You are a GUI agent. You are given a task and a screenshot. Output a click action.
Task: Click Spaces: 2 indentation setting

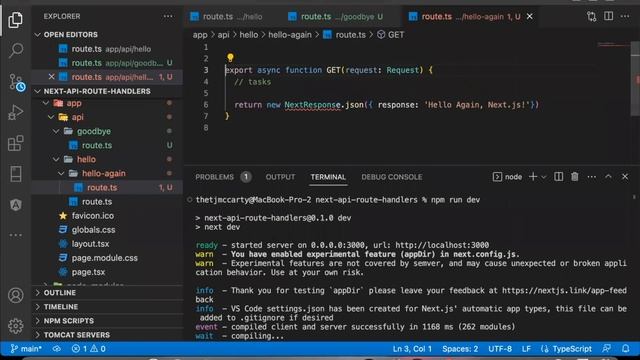[x=460, y=349]
